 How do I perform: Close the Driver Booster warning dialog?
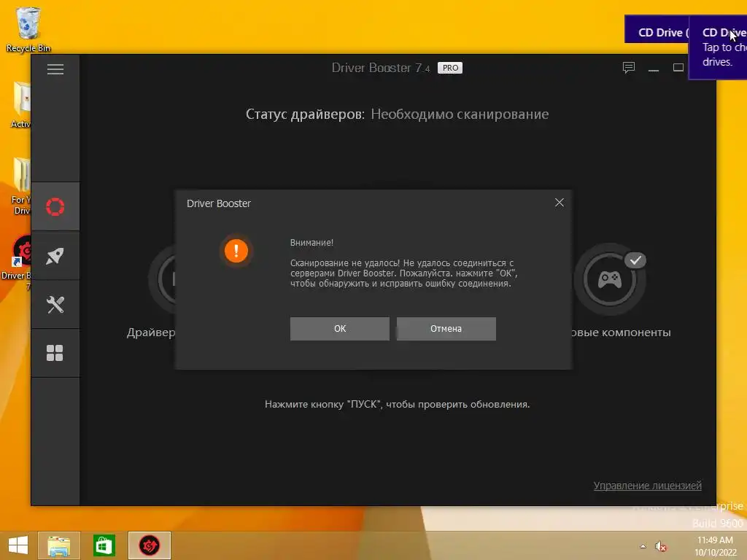(560, 203)
